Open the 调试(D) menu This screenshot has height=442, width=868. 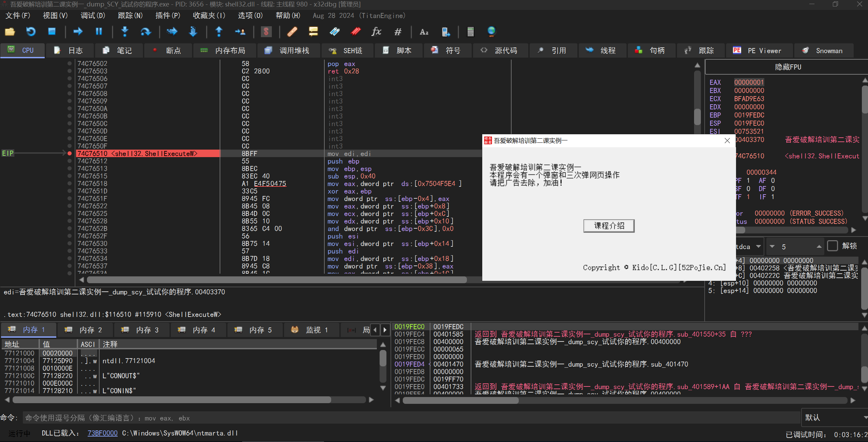(x=93, y=16)
